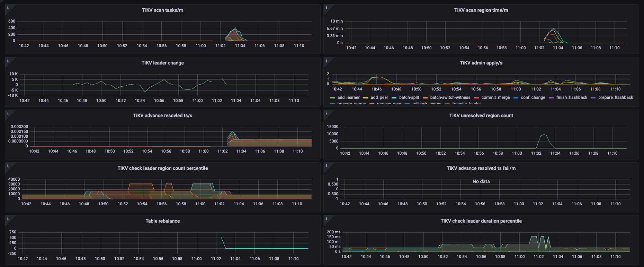Select the finish_flashback legend label
The height and width of the screenshot is (267, 644).
tap(572, 97)
